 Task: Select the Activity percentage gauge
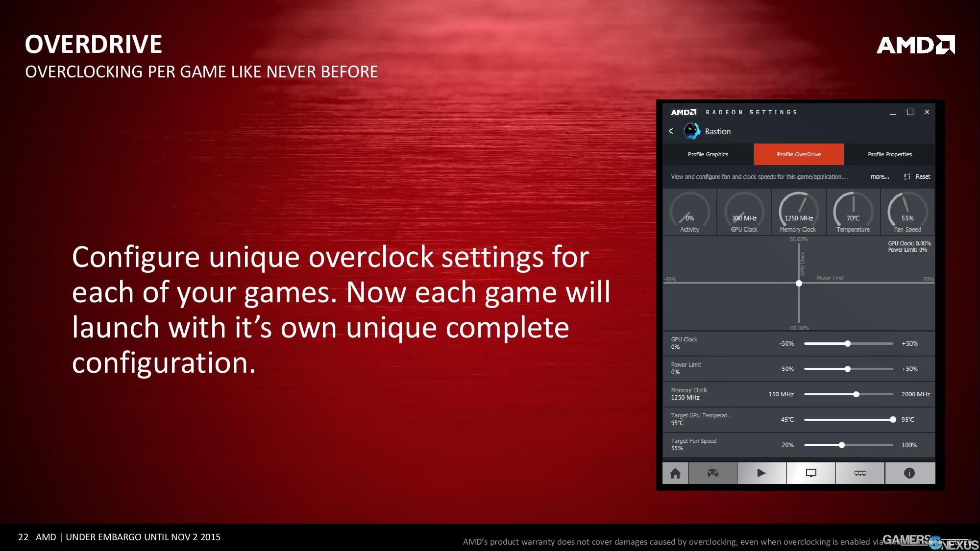[x=690, y=212]
